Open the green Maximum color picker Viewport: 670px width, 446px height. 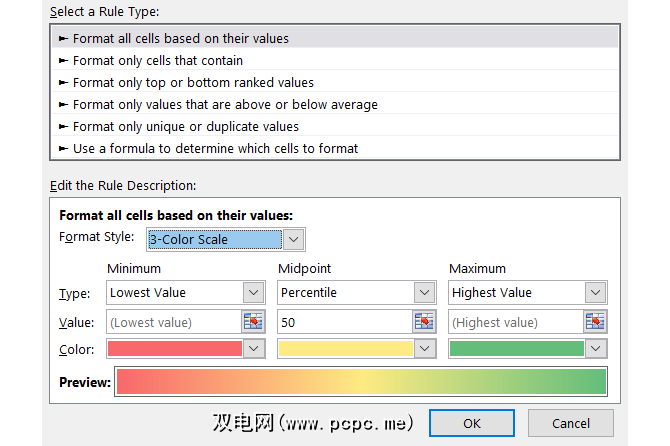[595, 349]
